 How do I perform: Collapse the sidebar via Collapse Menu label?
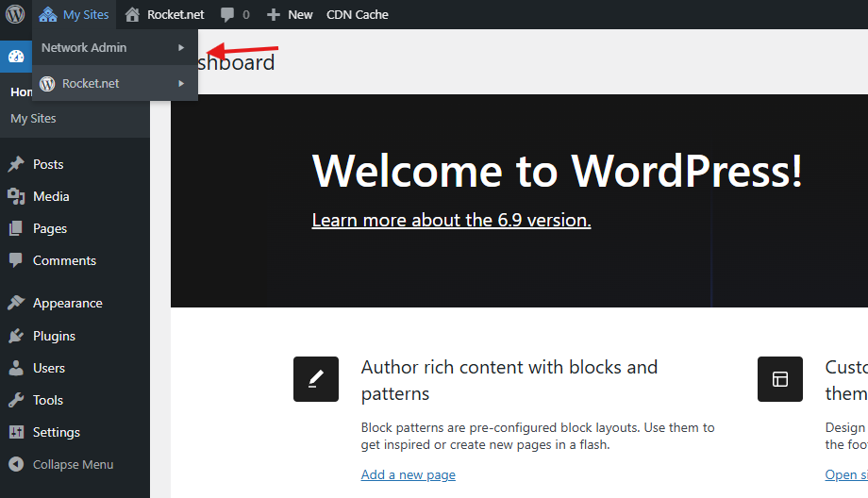[x=73, y=465]
